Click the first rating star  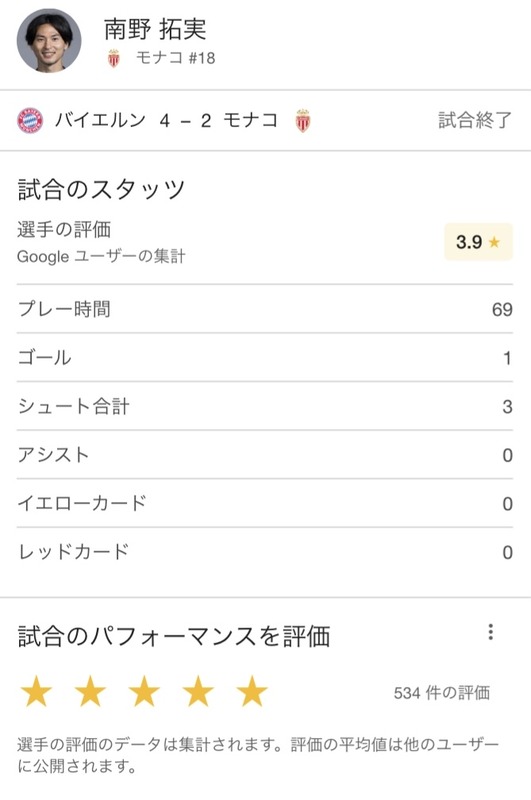click(x=36, y=691)
